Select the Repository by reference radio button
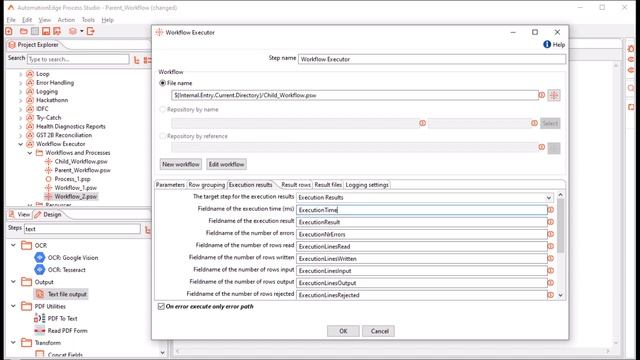 [x=162, y=136]
